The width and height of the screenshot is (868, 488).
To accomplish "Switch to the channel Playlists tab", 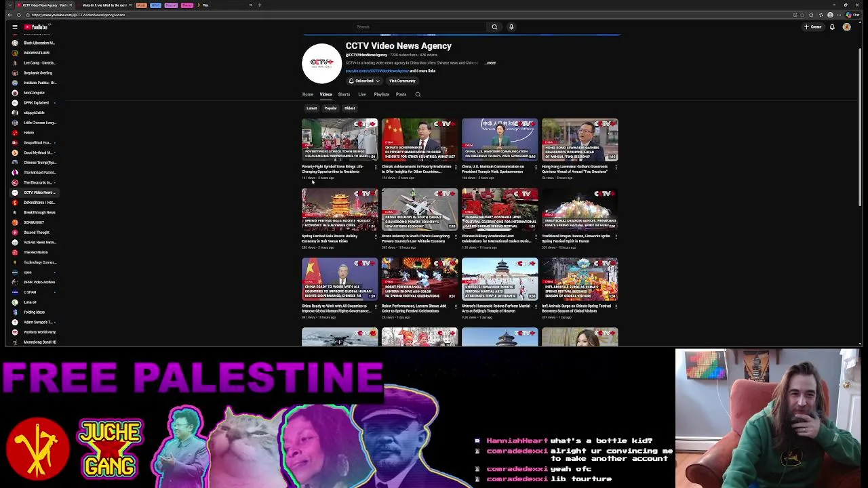I will tap(381, 94).
